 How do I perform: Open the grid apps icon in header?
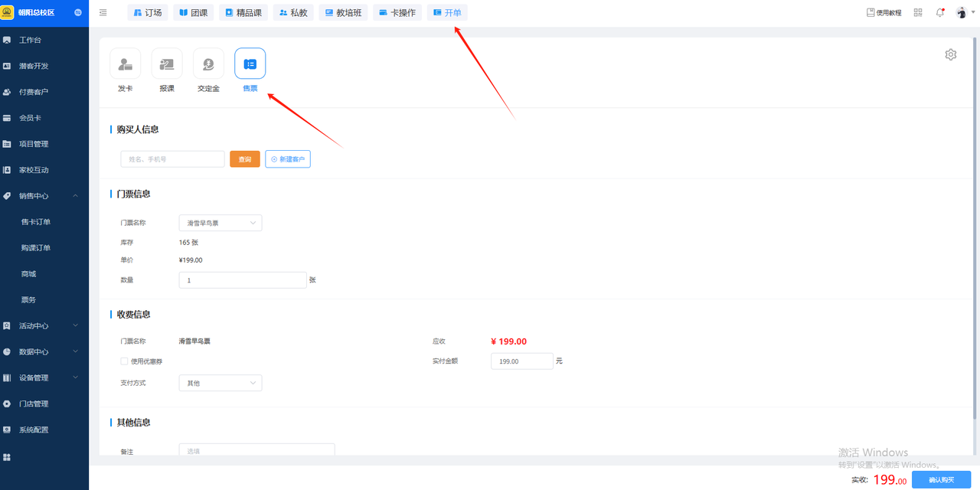pyautogui.click(x=918, y=12)
